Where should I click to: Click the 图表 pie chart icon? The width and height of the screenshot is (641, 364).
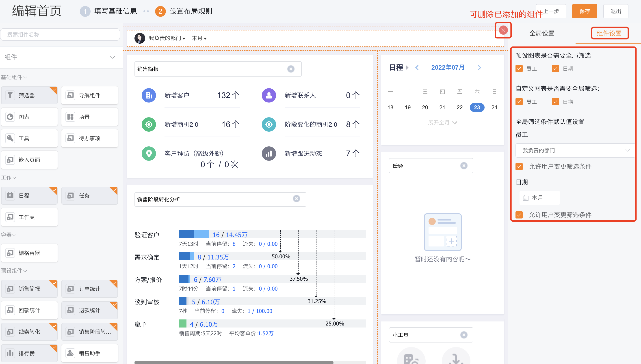coord(10,117)
